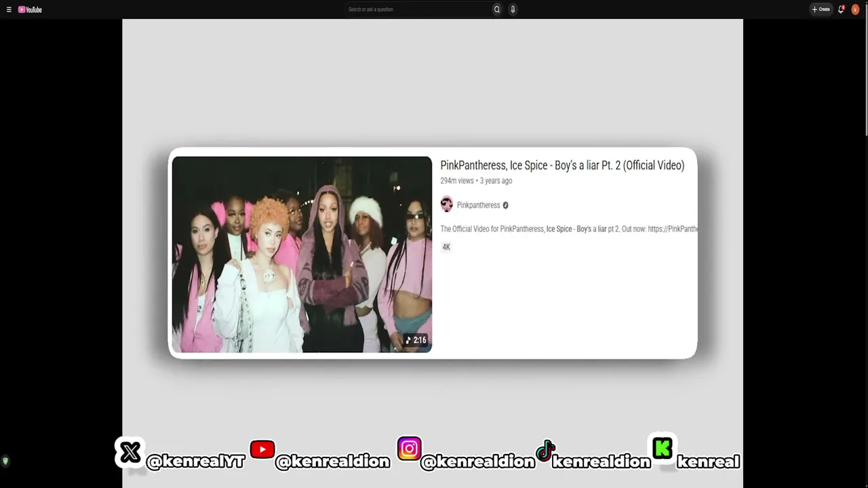Screen dimensions: 868x488
Task: Open the account avatar menu
Action: click(x=855, y=9)
